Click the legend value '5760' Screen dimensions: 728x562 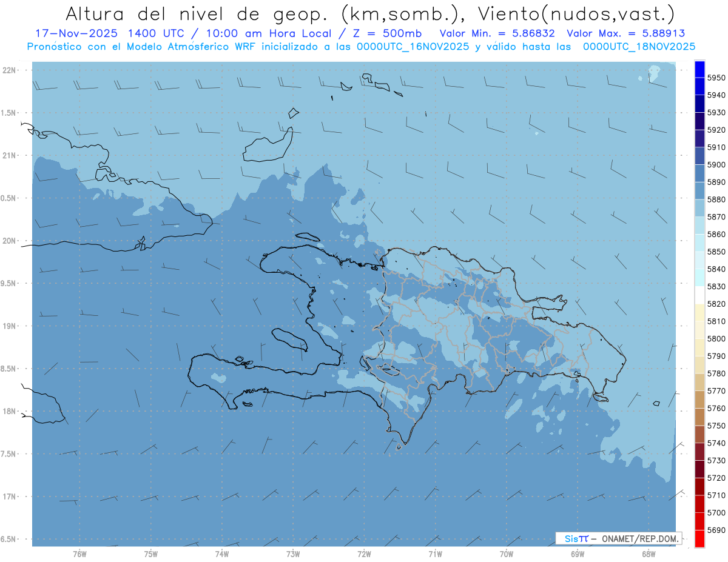[716, 408]
